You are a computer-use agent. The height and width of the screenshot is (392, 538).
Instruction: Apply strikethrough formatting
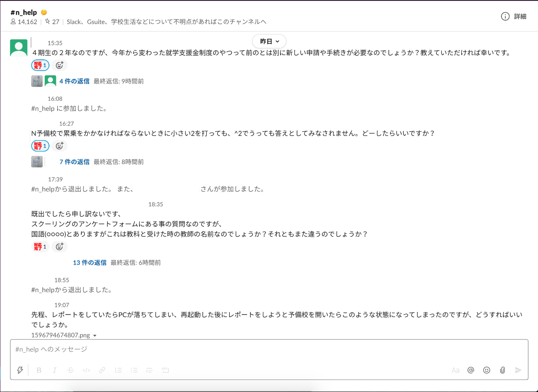(71, 370)
